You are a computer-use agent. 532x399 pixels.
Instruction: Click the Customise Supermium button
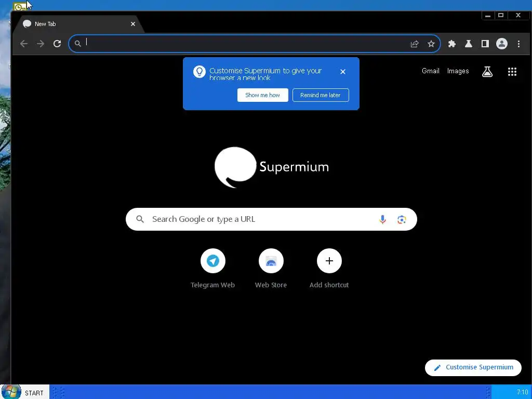(x=473, y=367)
